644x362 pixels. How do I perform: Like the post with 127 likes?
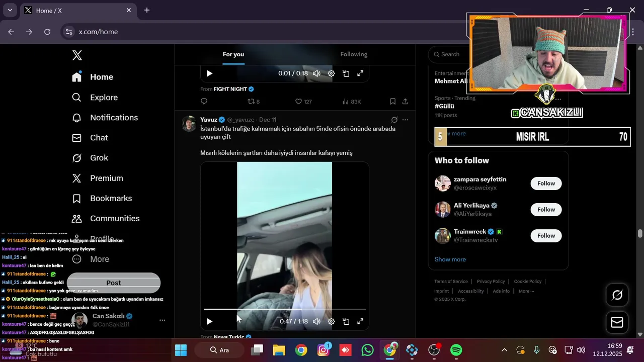(303, 102)
